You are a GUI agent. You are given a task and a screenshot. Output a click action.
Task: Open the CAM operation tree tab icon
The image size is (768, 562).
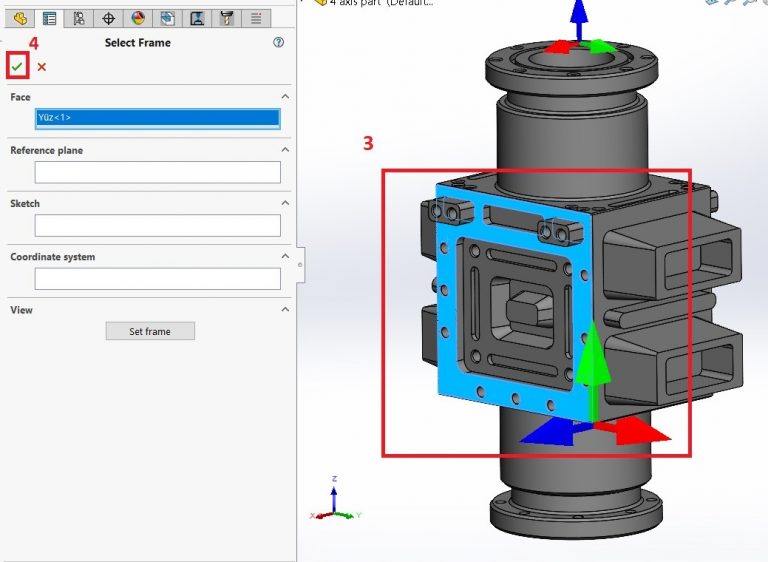[198, 17]
